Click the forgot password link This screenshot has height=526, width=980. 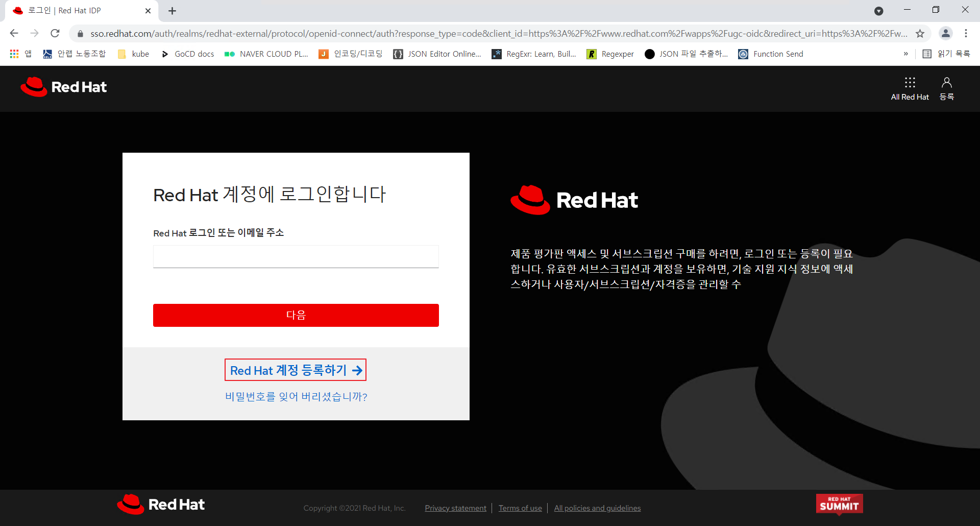296,397
